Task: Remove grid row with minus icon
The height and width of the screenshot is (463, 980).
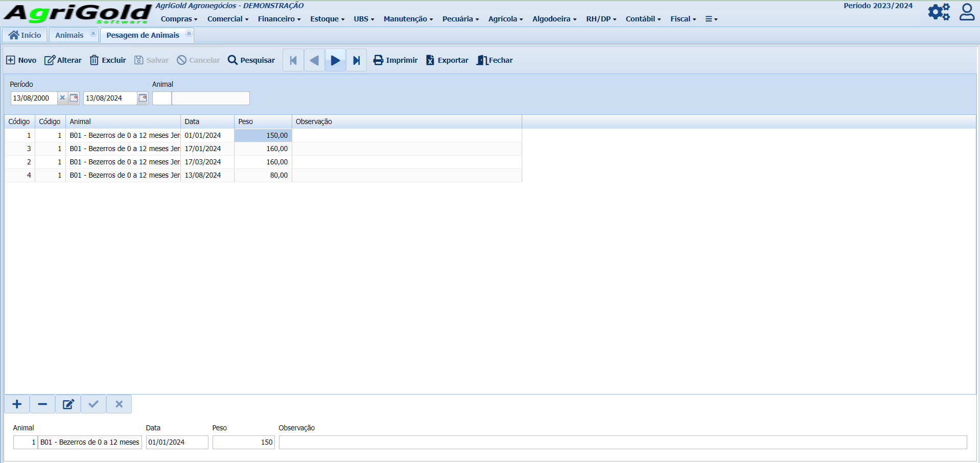Action: click(x=42, y=404)
